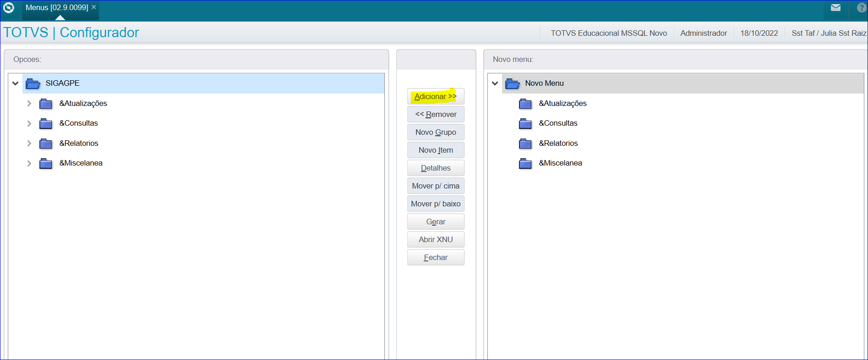Screen dimensions: 868x360
Task: Click the Abrir XNU button
Action: (x=436, y=240)
